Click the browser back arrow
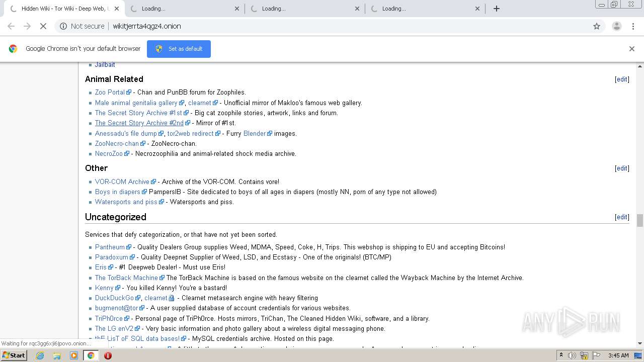Image resolution: width=644 pixels, height=362 pixels. 11,26
